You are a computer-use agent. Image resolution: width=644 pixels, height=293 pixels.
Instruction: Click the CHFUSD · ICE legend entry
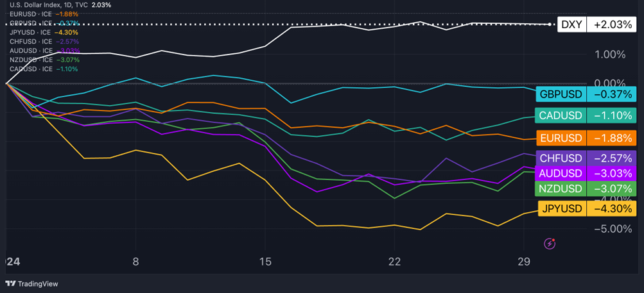[x=30, y=41]
